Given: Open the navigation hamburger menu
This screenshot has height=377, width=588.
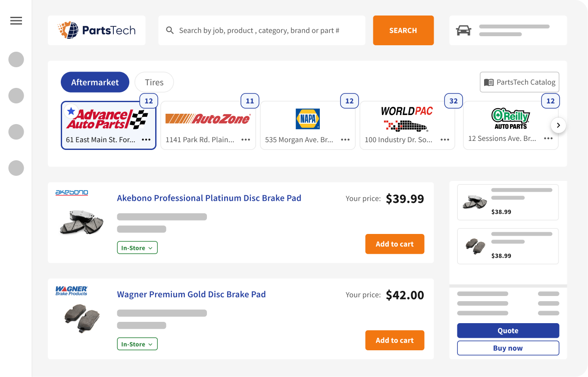Looking at the screenshot, I should point(16,20).
